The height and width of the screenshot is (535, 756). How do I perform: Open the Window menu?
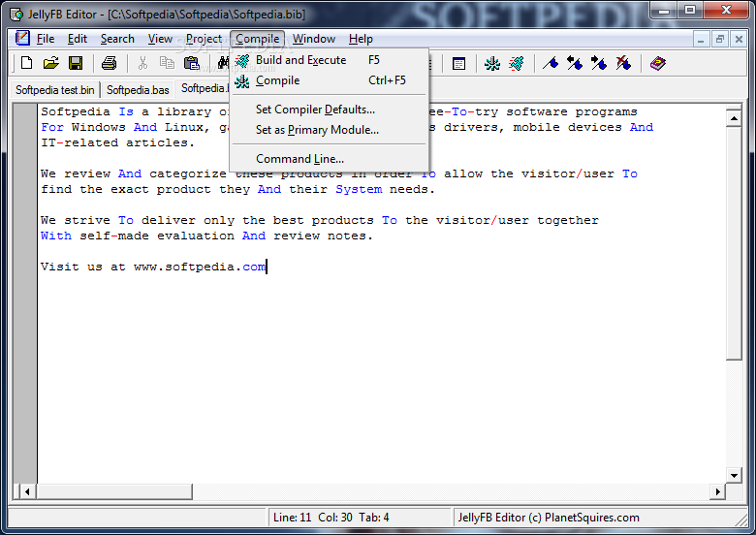click(x=314, y=39)
